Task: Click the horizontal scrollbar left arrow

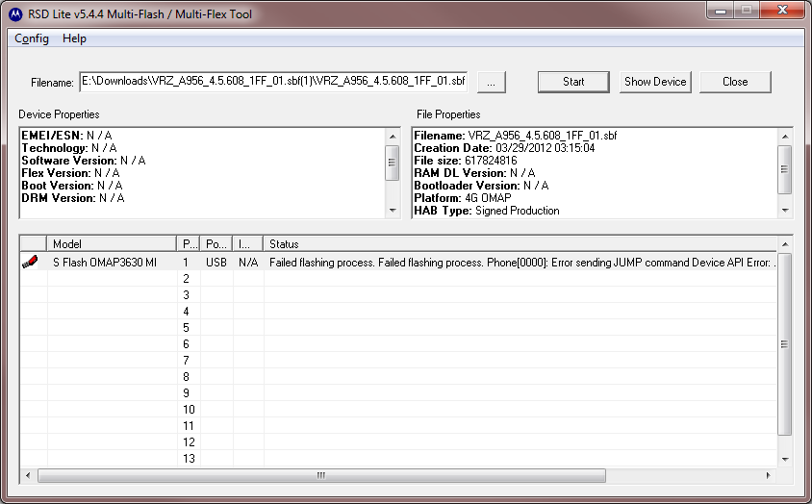Action: point(28,475)
